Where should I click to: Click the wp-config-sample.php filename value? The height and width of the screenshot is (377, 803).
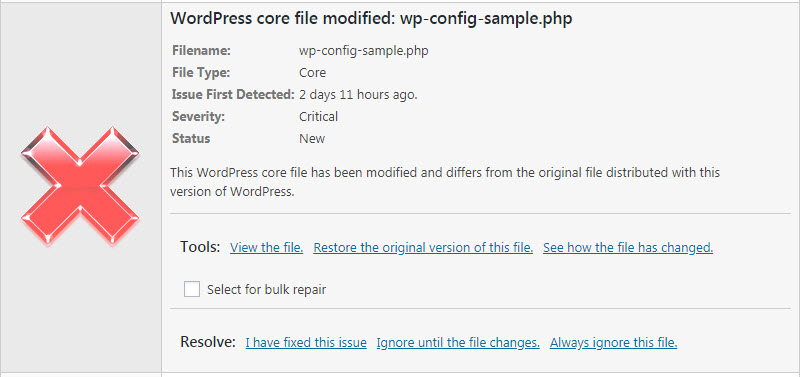click(x=364, y=51)
